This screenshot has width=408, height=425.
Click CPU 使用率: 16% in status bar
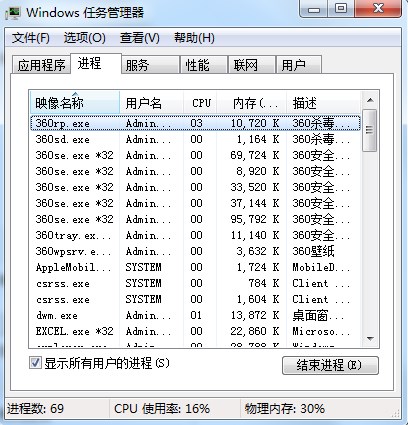coord(162,409)
